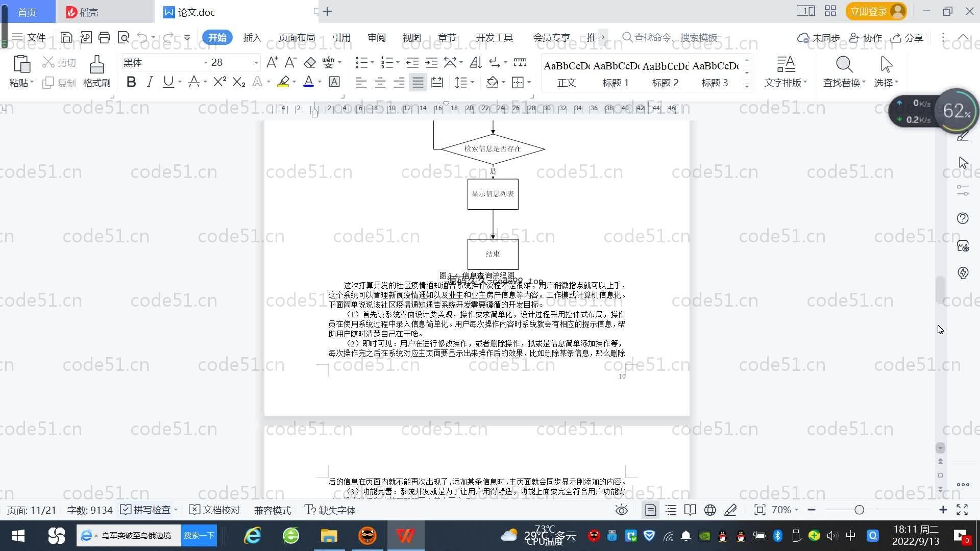Viewport: 980px width, 551px height.
Task: Click 协作 collaborate button
Action: pos(866,37)
